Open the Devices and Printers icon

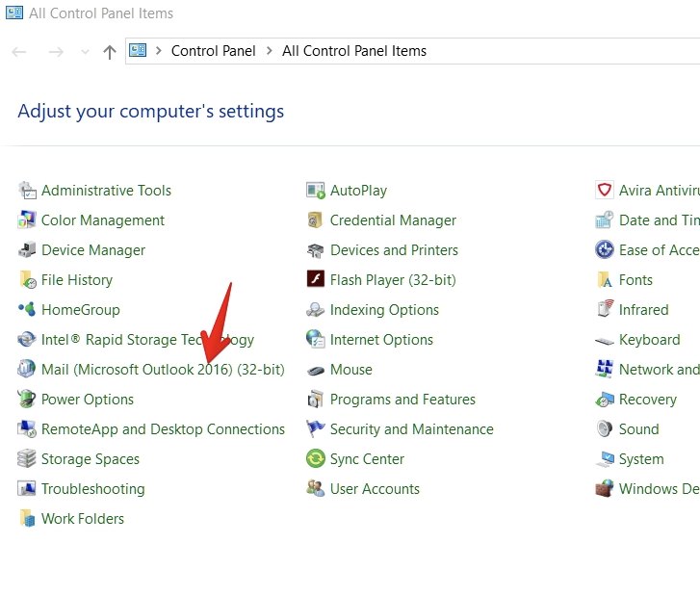(316, 250)
